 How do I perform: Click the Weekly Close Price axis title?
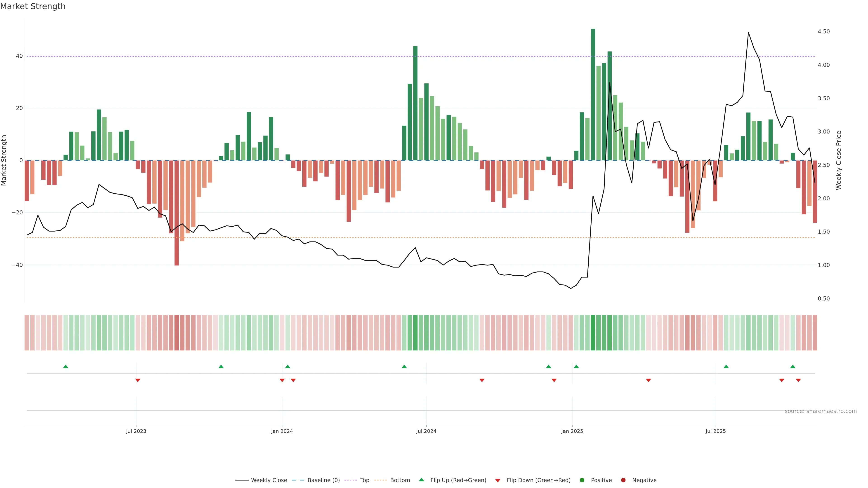[839, 160]
